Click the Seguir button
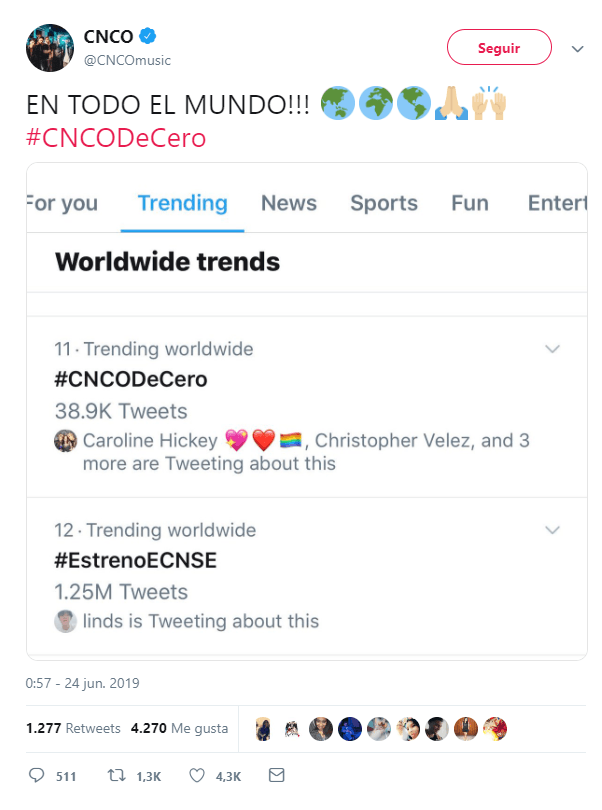 [499, 47]
